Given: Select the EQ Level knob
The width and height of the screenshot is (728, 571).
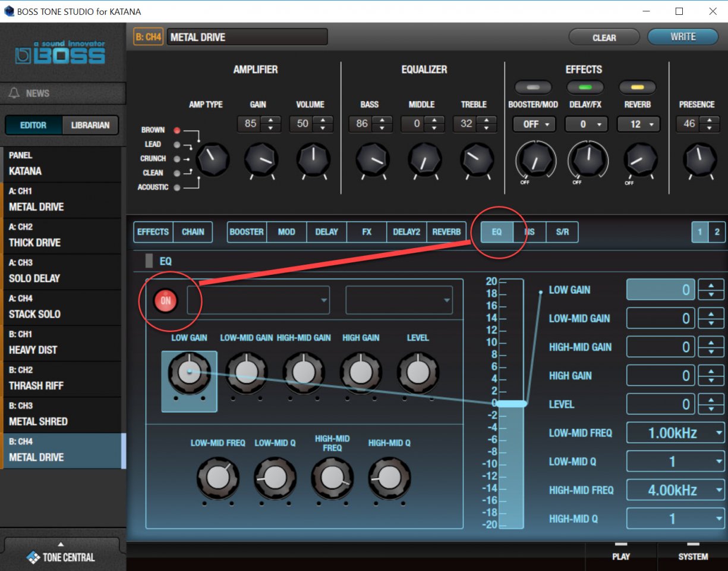Looking at the screenshot, I should click(418, 373).
